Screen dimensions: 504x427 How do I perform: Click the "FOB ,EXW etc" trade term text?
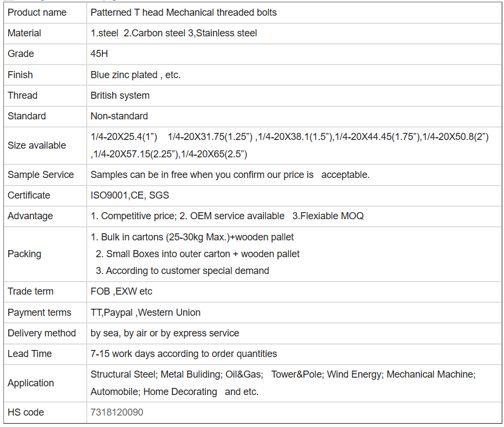point(121,291)
